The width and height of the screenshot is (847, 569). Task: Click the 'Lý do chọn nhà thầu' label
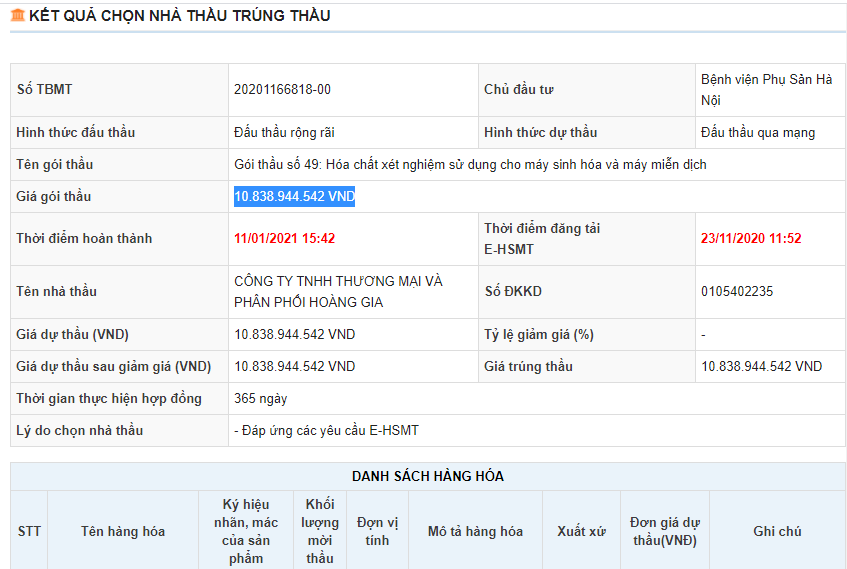coord(79,430)
